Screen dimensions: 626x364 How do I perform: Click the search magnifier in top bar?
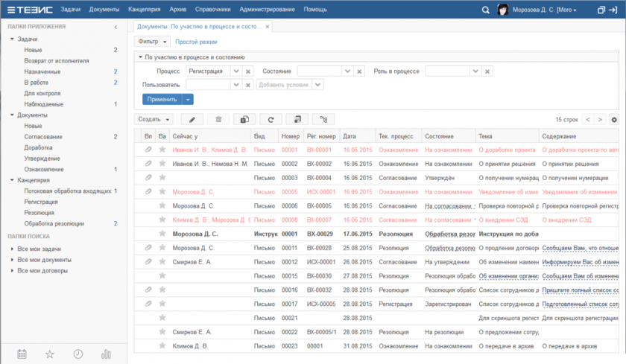tap(486, 10)
